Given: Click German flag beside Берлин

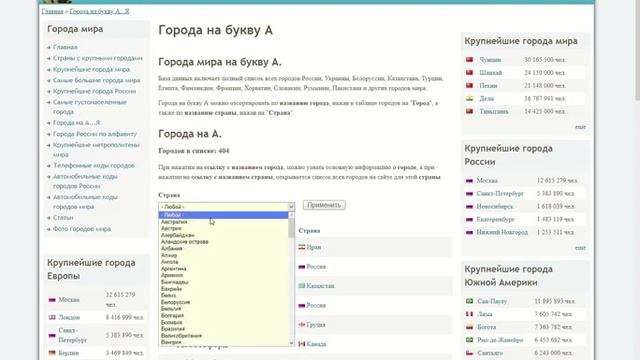Looking at the screenshot, I should click(52, 353).
